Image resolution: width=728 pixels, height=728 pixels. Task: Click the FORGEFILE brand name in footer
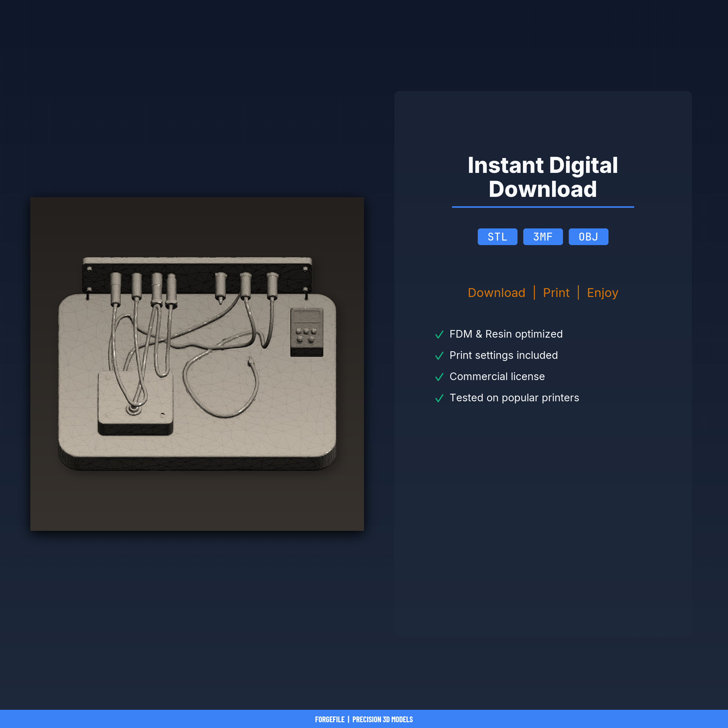tap(330, 719)
